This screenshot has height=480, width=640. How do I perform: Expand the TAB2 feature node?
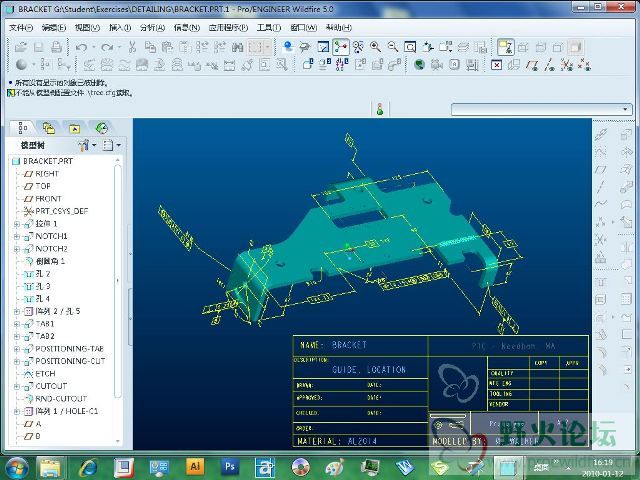tap(17, 337)
